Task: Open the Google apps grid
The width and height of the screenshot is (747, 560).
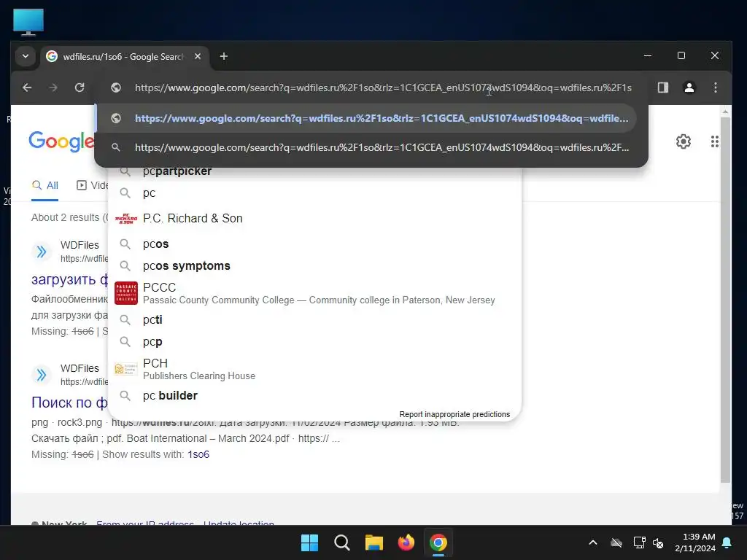Action: click(x=715, y=141)
